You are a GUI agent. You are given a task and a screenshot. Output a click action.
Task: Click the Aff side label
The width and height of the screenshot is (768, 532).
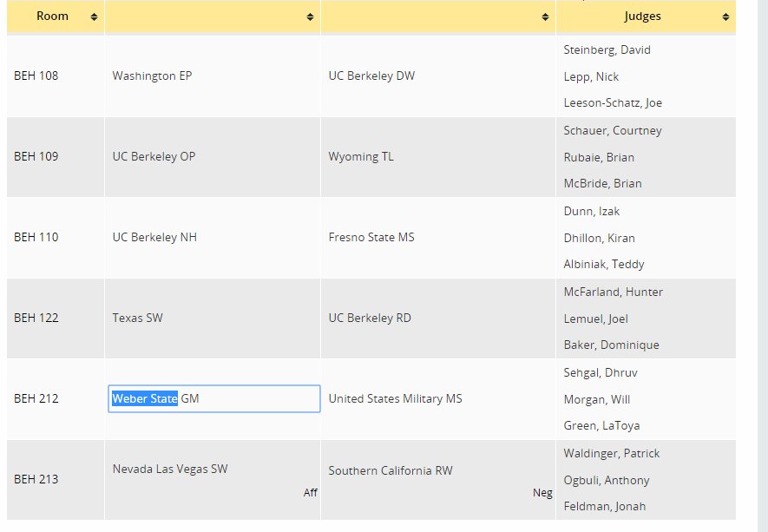(311, 493)
